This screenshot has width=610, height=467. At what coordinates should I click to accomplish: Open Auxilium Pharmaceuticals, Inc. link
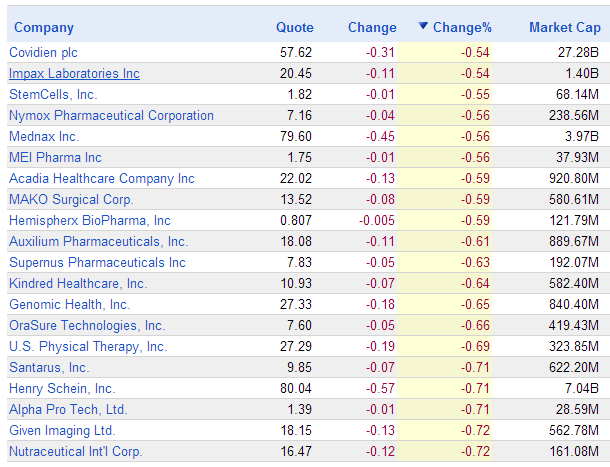(x=98, y=241)
